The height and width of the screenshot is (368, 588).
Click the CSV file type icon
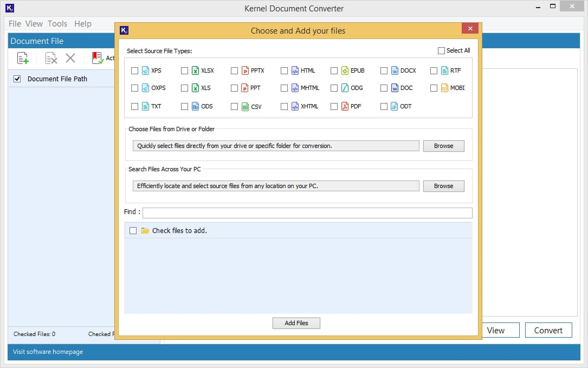click(x=245, y=107)
